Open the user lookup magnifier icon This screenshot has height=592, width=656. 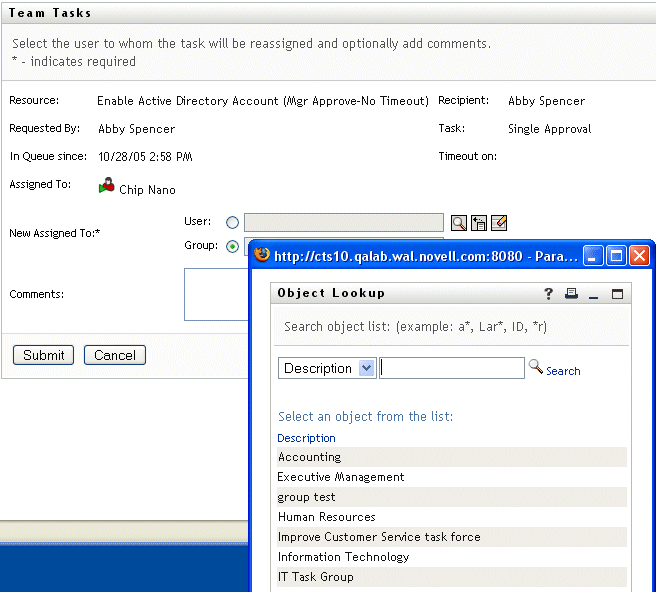click(459, 223)
